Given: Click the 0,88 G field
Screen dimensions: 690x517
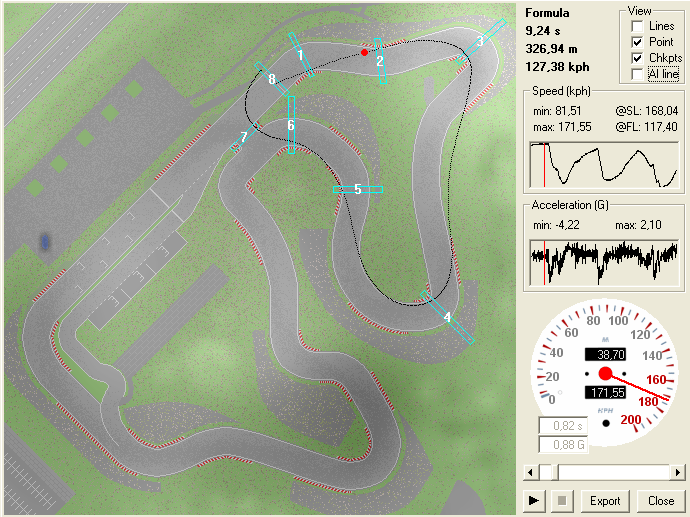Looking at the screenshot, I should tap(563, 445).
